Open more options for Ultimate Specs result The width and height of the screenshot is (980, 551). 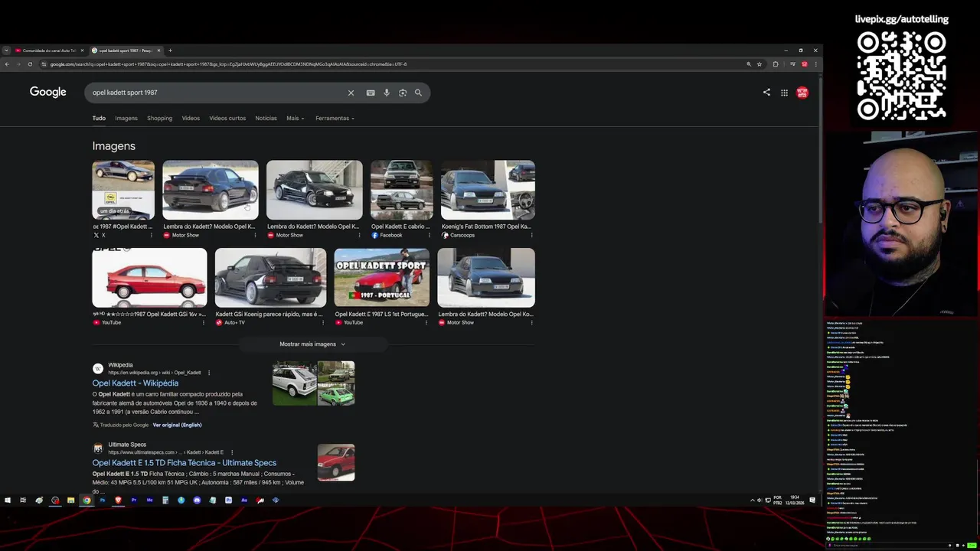pos(232,452)
